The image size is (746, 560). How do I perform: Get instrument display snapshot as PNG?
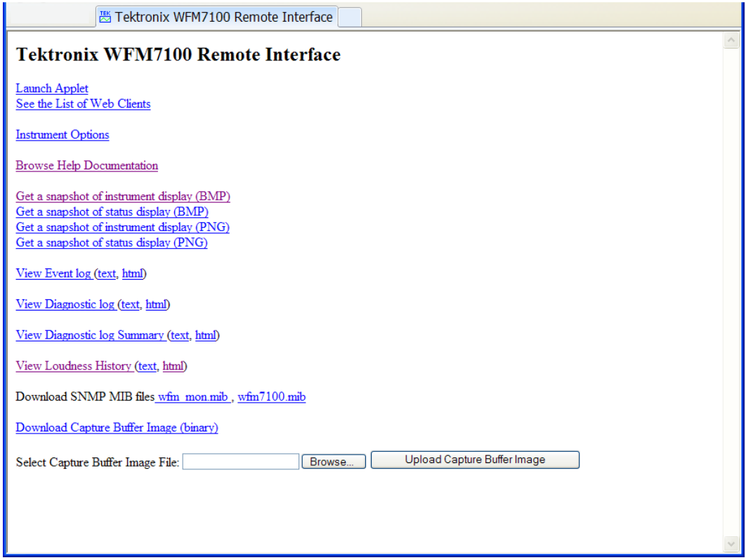pos(123,228)
